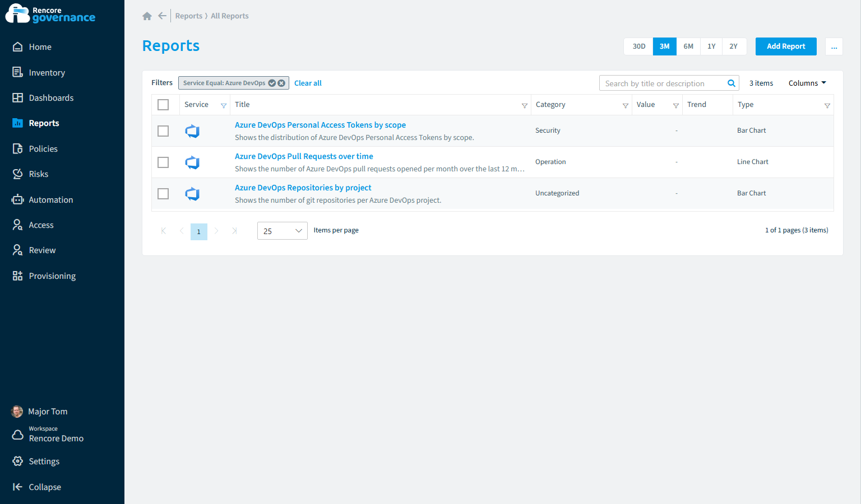Open the Provisioning sidebar icon
Image resolution: width=861 pixels, height=504 pixels.
[18, 276]
